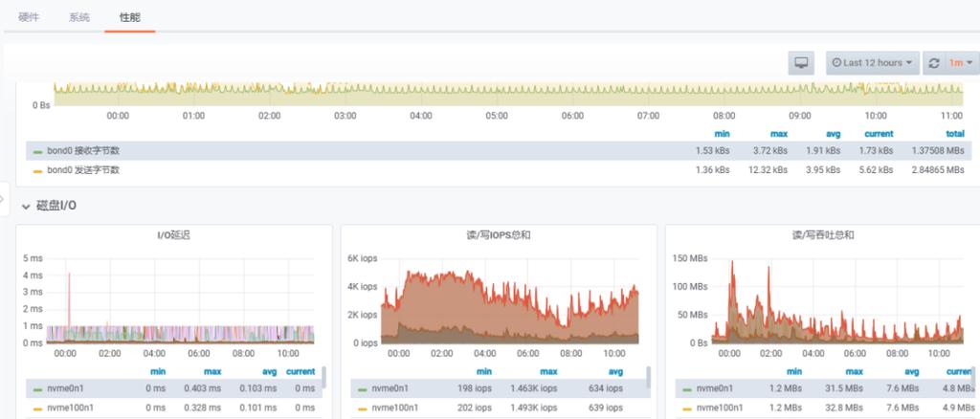Switch to the 硬件 tab
This screenshot has height=419, width=980.
point(30,18)
